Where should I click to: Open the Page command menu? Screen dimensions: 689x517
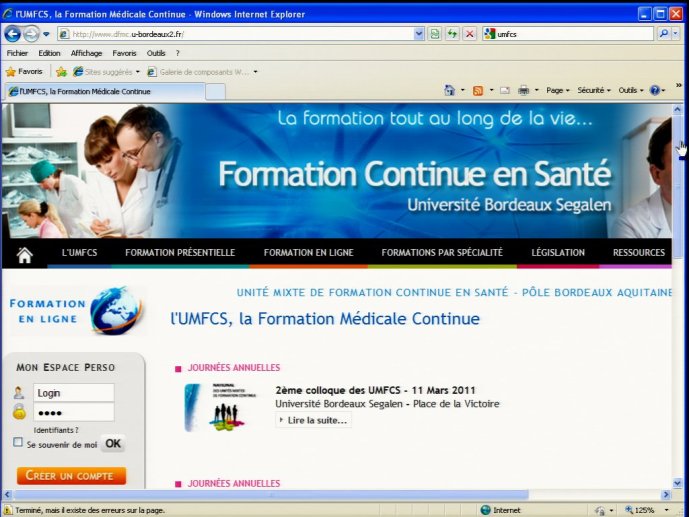558,90
